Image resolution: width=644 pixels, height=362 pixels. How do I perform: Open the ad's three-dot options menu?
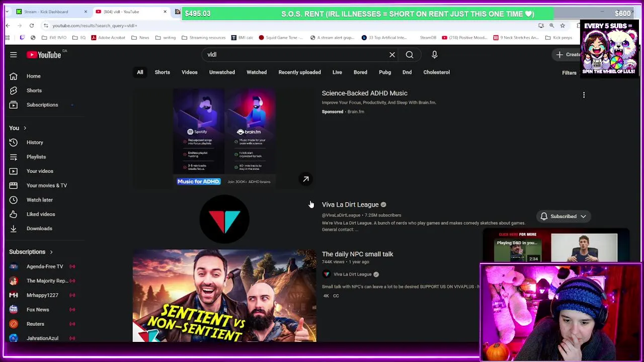[x=584, y=95]
